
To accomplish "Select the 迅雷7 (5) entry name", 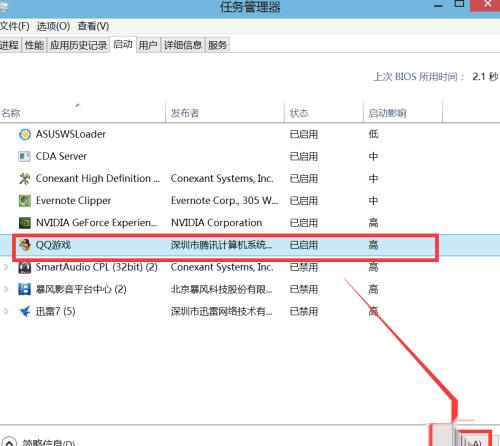I will tap(55, 312).
